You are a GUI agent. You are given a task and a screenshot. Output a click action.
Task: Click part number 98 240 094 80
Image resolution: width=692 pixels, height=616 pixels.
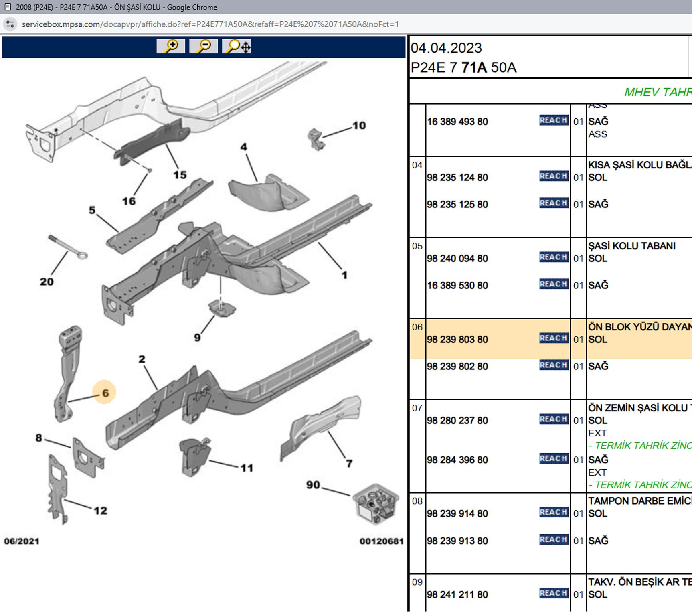(x=457, y=259)
